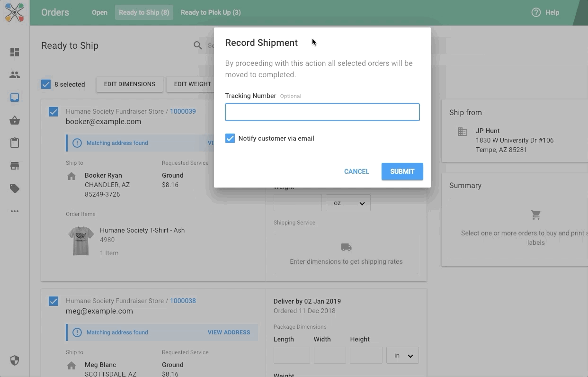The width and height of the screenshot is (588, 377).
Task: Click the Weight input on order 1000039
Action: (x=298, y=203)
